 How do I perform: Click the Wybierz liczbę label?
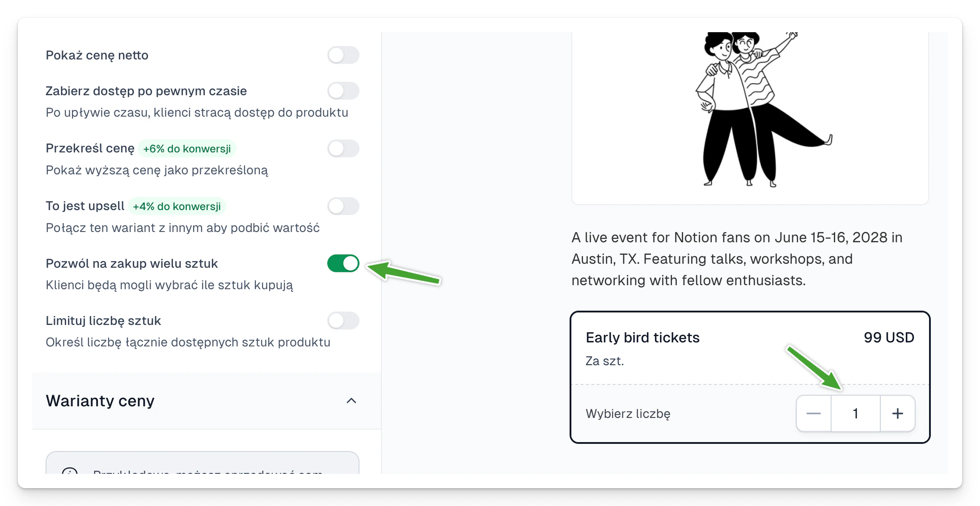[628, 414]
